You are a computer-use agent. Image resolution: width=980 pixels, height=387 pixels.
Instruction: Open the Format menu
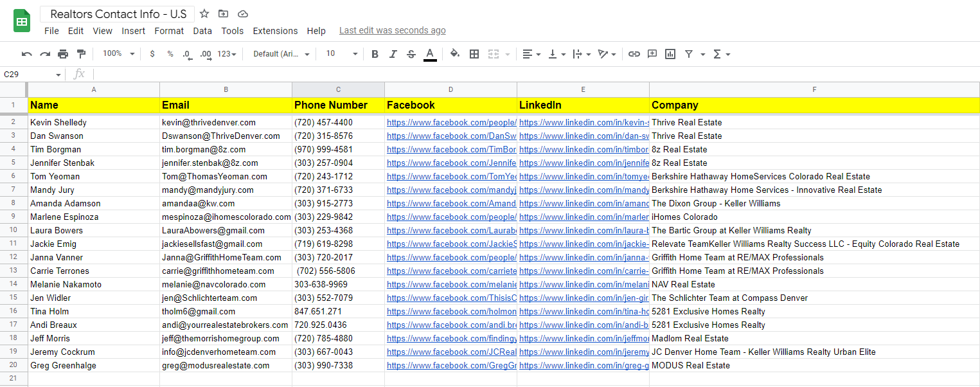click(169, 31)
